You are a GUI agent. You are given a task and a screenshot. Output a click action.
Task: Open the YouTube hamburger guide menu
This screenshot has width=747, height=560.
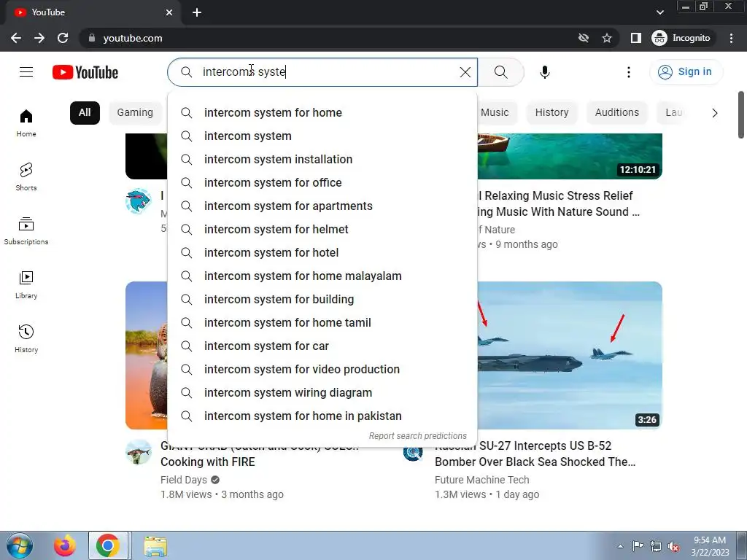pyautogui.click(x=26, y=72)
